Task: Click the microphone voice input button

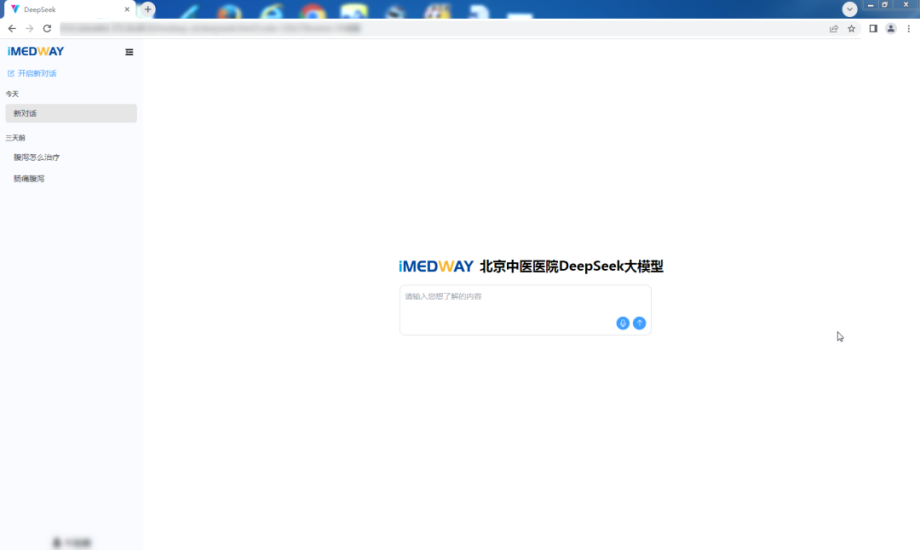Action: click(x=623, y=323)
